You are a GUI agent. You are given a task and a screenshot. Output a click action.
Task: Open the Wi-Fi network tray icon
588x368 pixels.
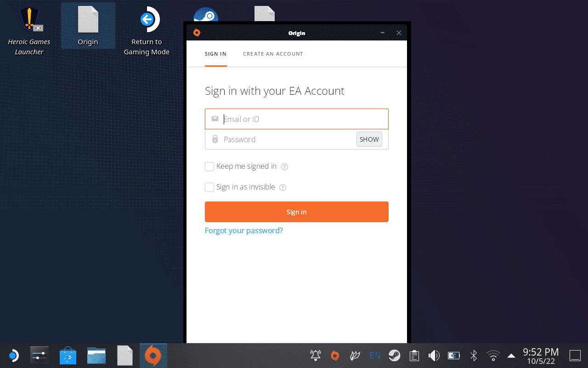click(x=493, y=356)
